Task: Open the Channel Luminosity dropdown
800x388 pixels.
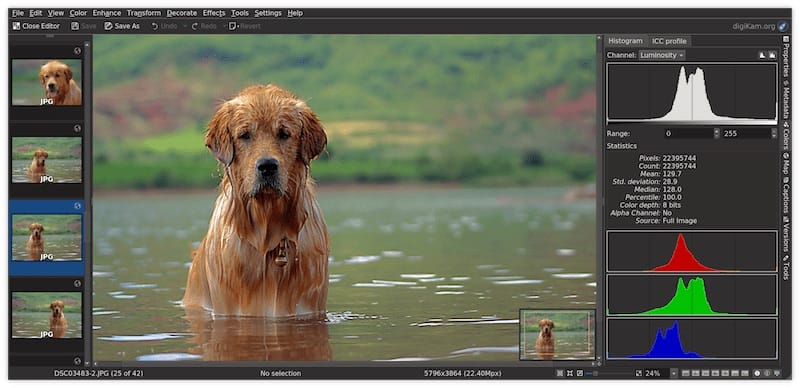Action: (x=662, y=55)
